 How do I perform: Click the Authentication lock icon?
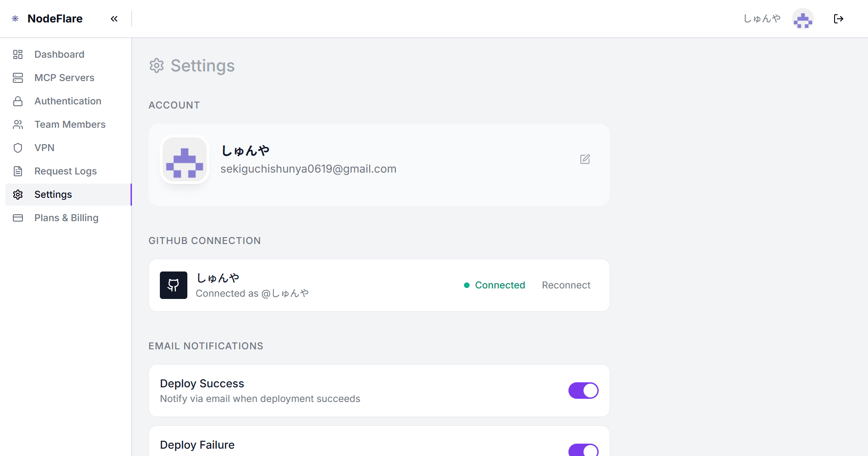[18, 101]
